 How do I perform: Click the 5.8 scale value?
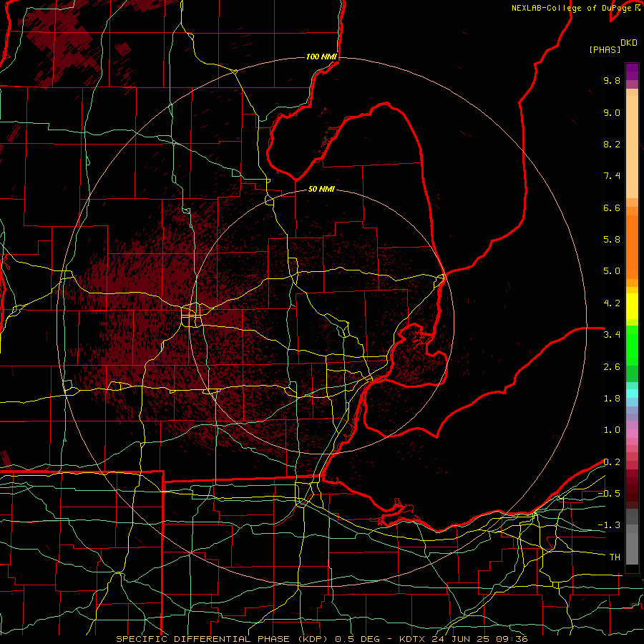tap(612, 240)
